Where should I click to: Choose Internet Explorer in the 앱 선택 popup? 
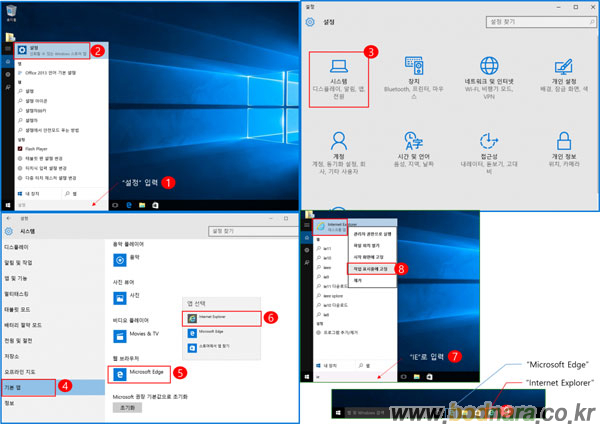pyautogui.click(x=222, y=318)
